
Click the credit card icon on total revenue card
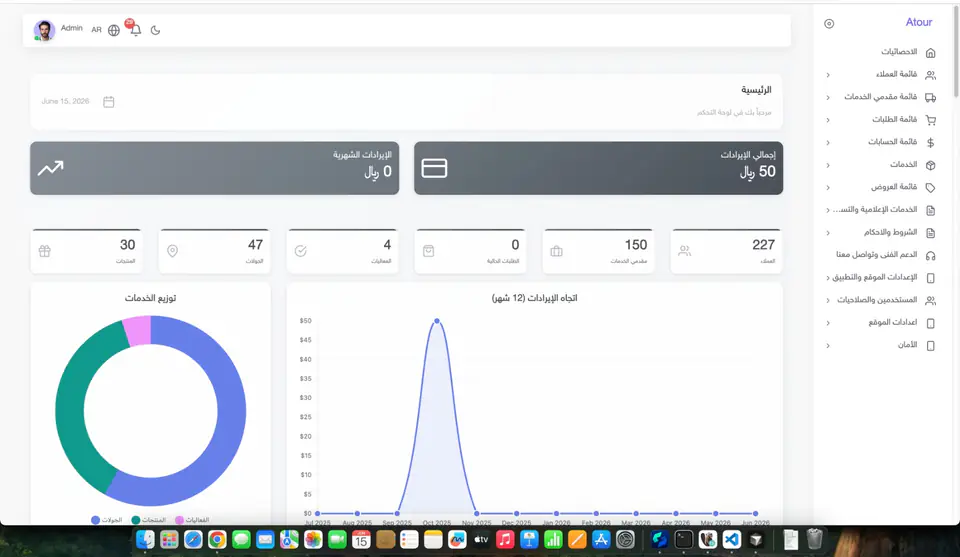(434, 168)
